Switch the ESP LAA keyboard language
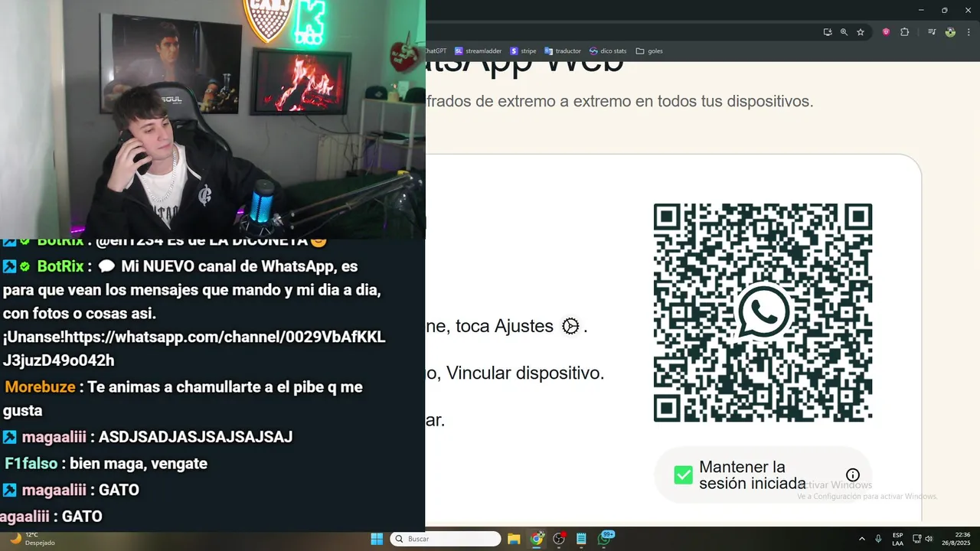This screenshot has width=980, height=551. (897, 539)
